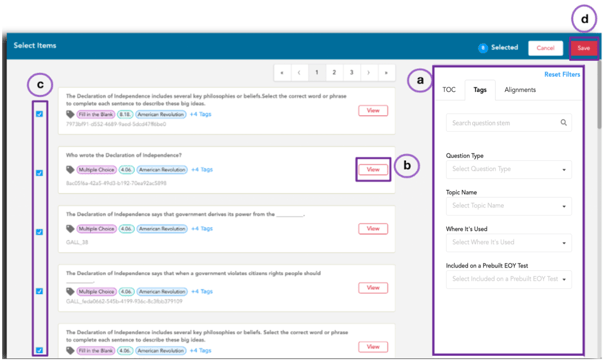The image size is (603, 362).
Task: Click the item ID text GALL_38
Action: [x=77, y=242]
